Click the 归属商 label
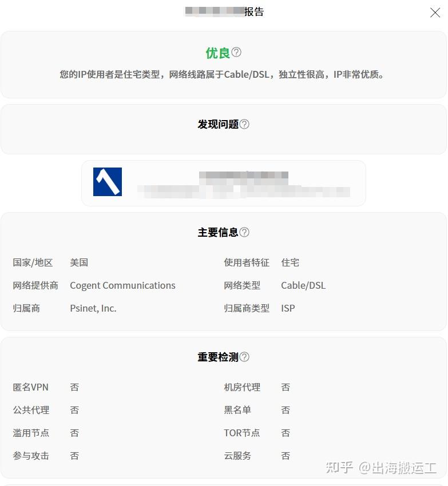This screenshot has height=486, width=448. 26,308
